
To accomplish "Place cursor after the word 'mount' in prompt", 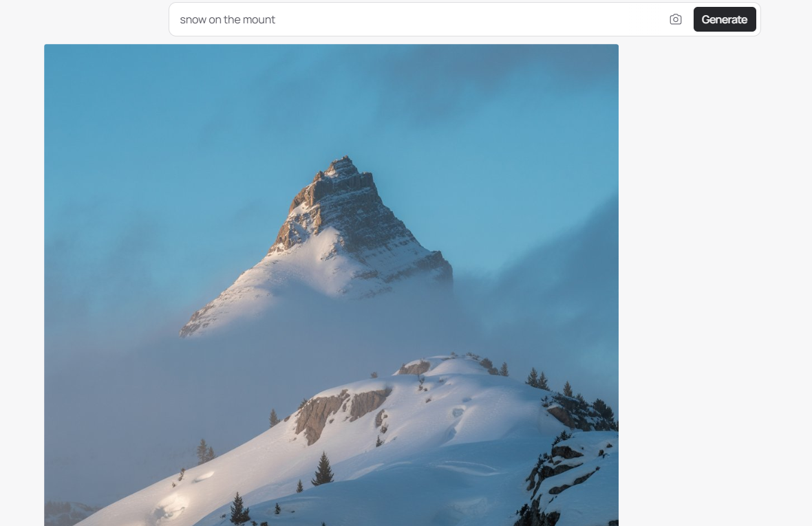I will pos(276,20).
